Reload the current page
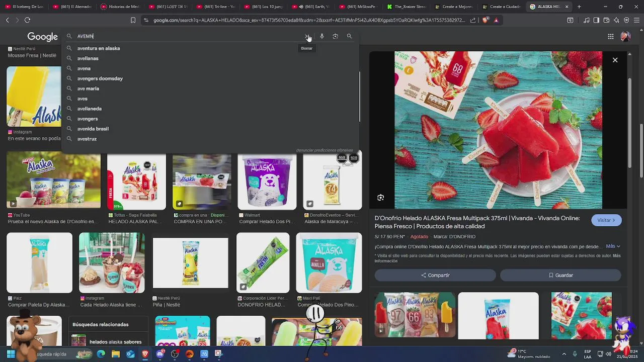This screenshot has width=644, height=362. (x=27, y=20)
